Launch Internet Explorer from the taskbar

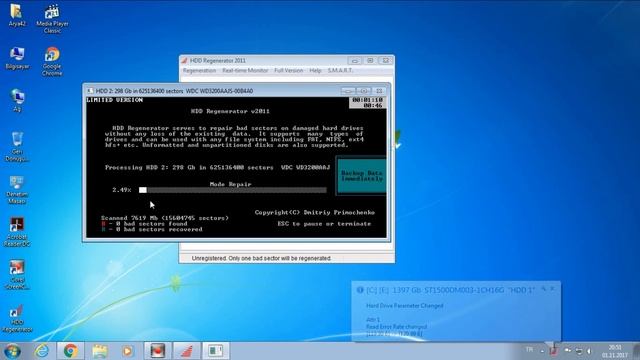coord(42,351)
